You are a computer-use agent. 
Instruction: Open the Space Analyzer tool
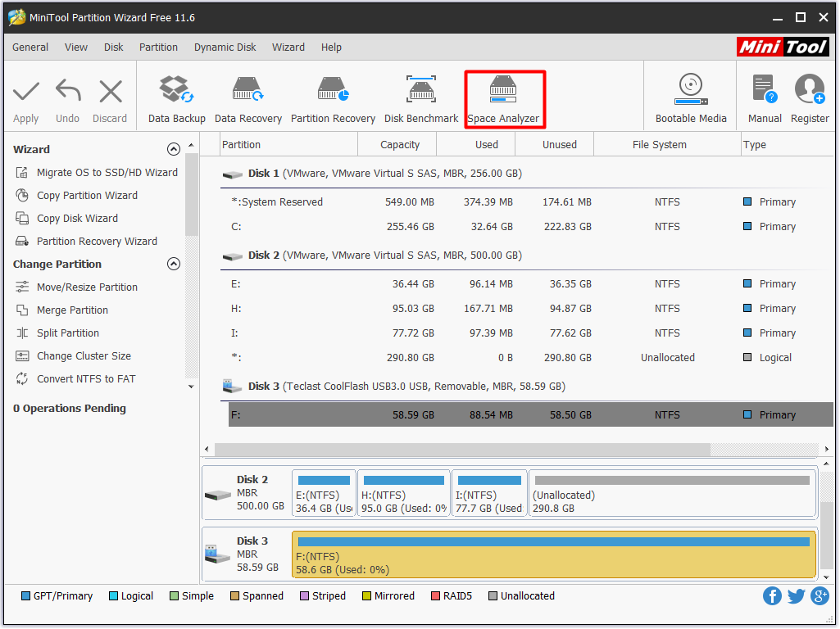503,99
